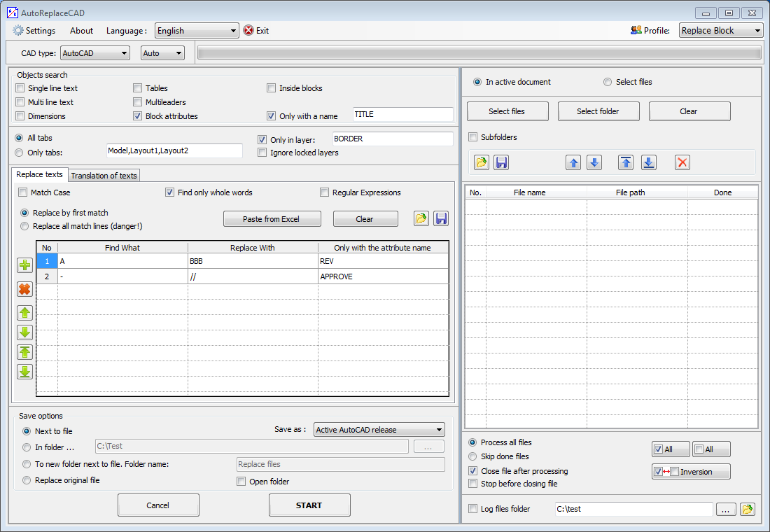Move selected file to bottom of list
This screenshot has width=770, height=532.
coord(649,162)
